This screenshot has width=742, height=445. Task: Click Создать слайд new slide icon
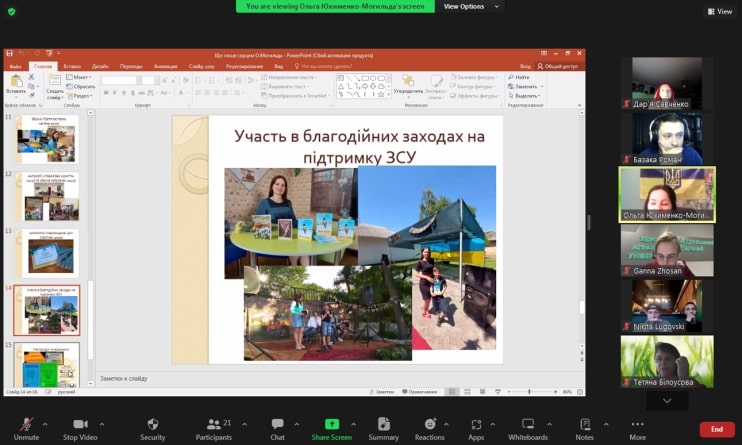pos(54,80)
